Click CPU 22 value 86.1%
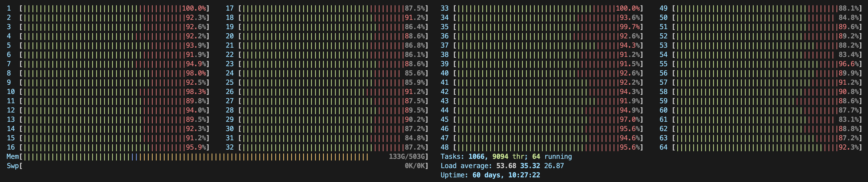868x182 pixels. point(415,54)
